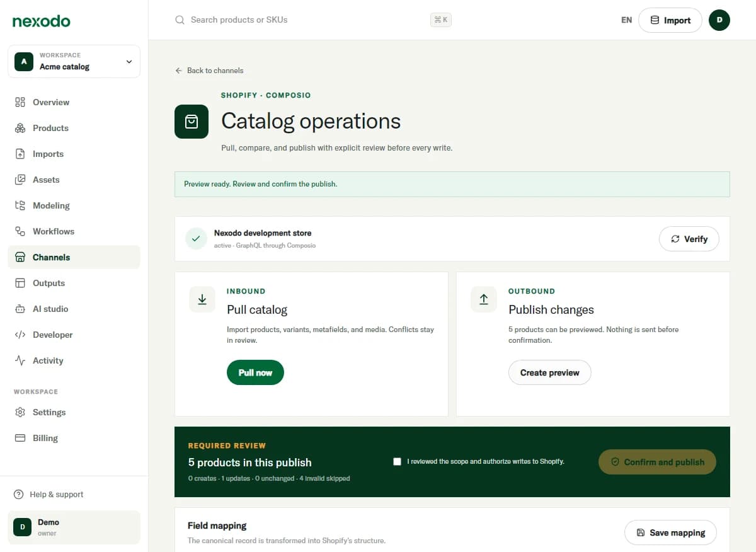Click the workspace avatar letter A
756x552 pixels.
[24, 61]
